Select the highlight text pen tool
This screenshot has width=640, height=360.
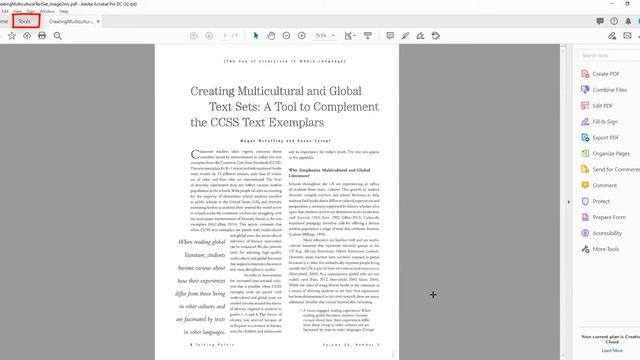tap(405, 36)
